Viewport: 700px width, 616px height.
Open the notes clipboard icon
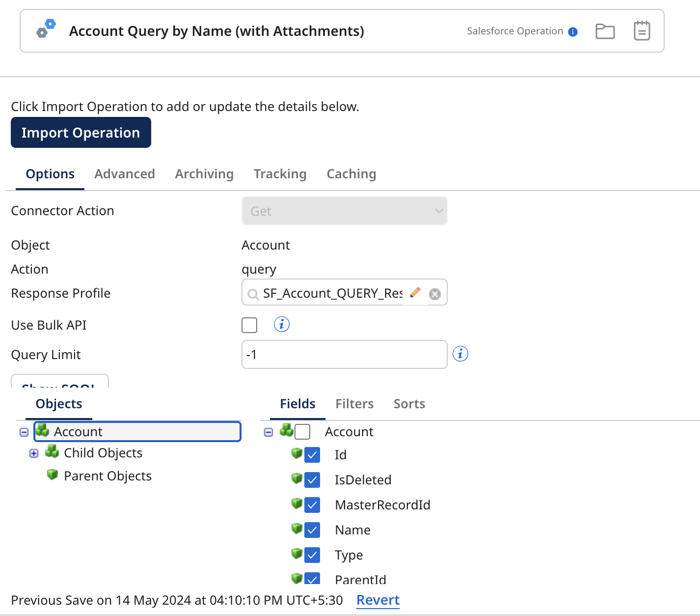pos(642,31)
